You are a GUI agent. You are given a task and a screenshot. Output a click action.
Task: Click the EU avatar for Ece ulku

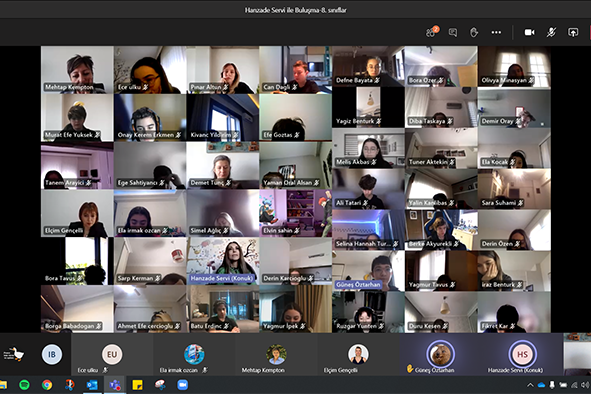coord(112,354)
